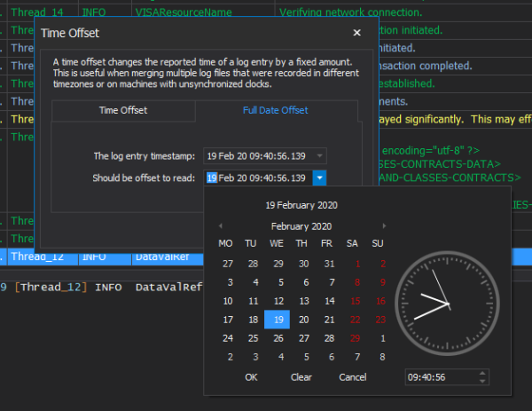Screen dimensions: 532x411
Task: Click the analog clock face
Action: coord(447,304)
